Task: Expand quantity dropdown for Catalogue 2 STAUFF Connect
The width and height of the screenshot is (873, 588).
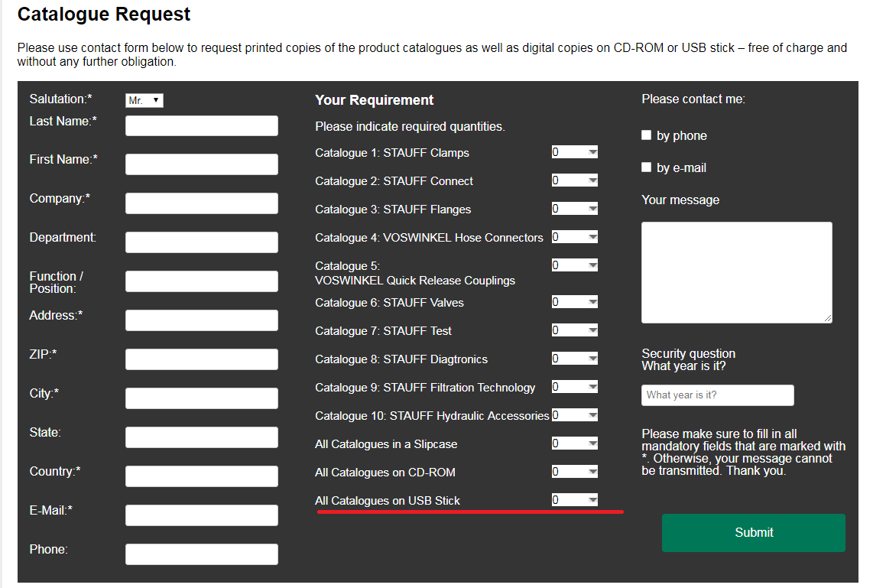Action: coord(575,180)
